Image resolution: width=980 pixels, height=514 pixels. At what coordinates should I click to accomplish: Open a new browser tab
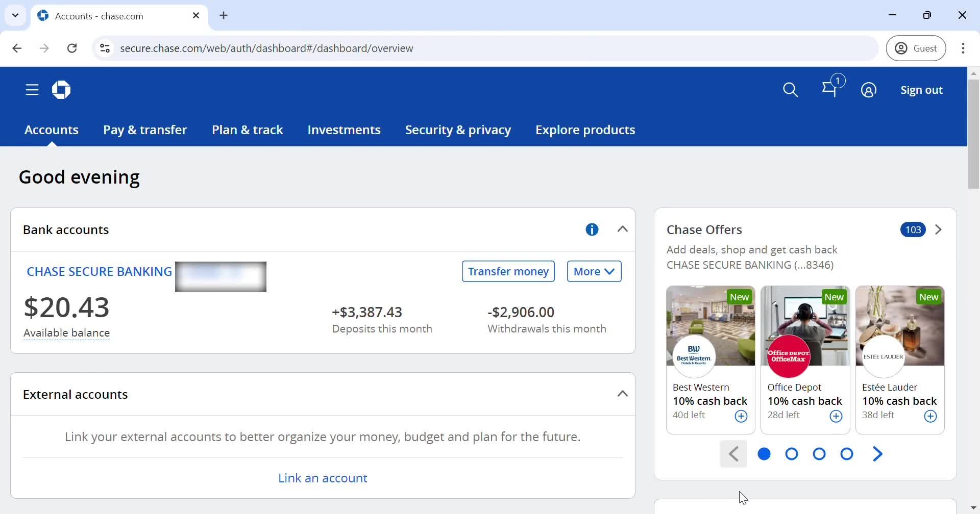[224, 16]
